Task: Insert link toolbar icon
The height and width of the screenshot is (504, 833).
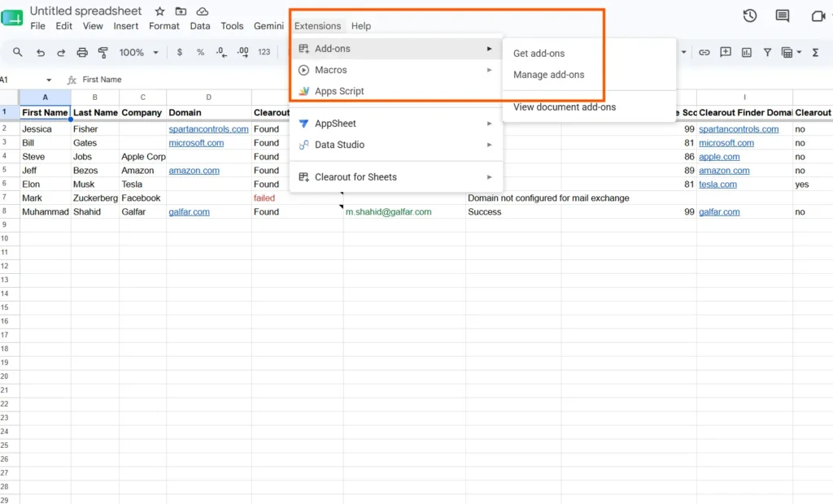Action: click(x=704, y=52)
